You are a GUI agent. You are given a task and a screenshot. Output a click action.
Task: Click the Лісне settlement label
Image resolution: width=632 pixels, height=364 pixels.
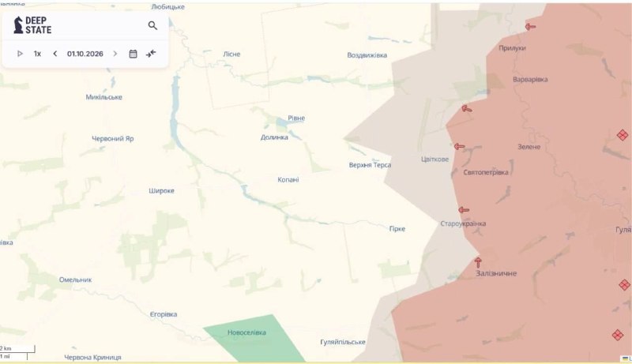231,54
